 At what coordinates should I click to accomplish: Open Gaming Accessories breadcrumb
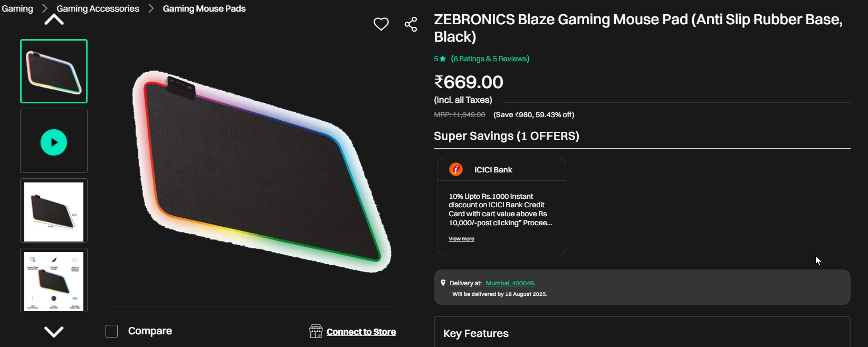point(98,8)
